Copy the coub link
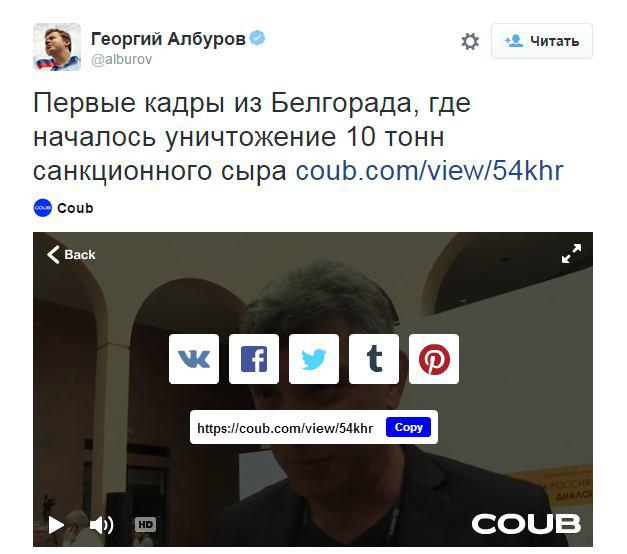This screenshot has width=627, height=554. point(408,427)
